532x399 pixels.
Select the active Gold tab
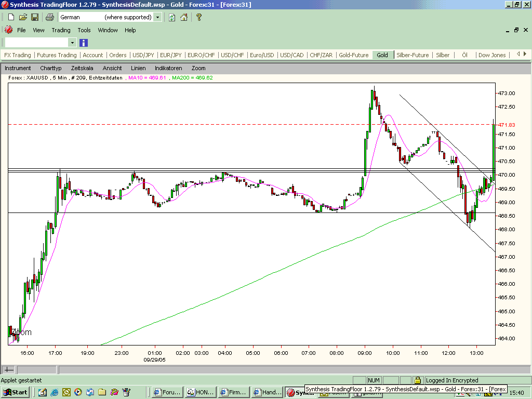point(382,55)
